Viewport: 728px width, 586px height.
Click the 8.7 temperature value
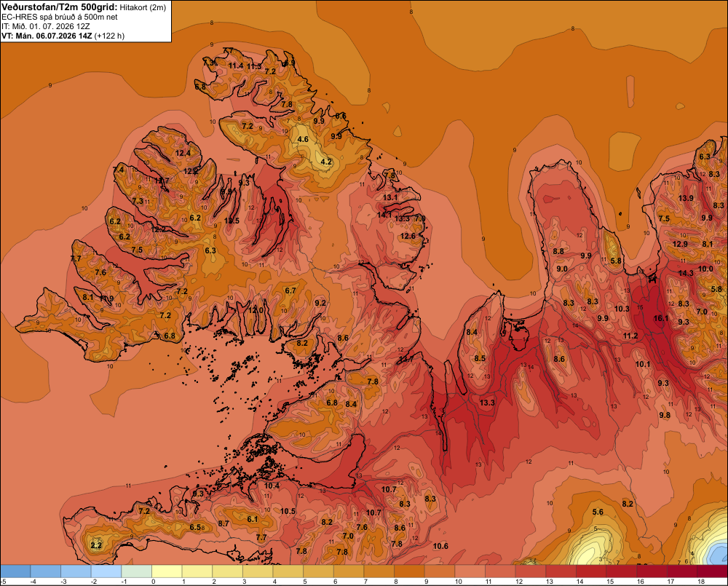point(223,523)
